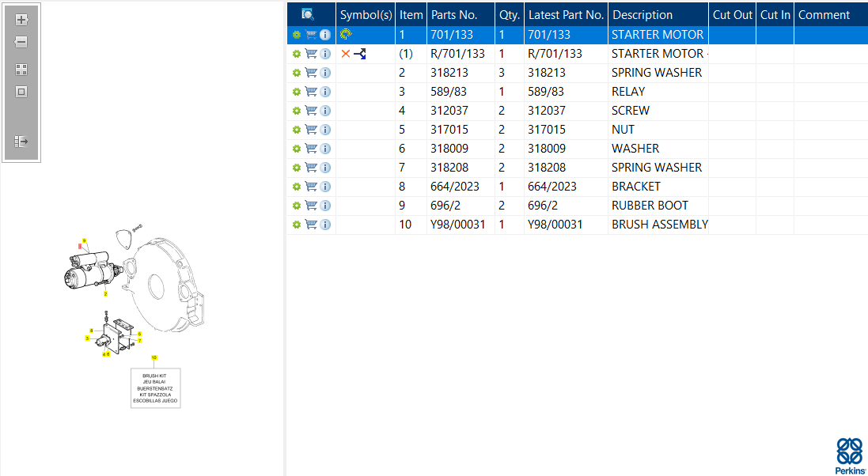Click the yellow callout 10 in diagram
Screen dimensions: 868x476
click(x=154, y=357)
